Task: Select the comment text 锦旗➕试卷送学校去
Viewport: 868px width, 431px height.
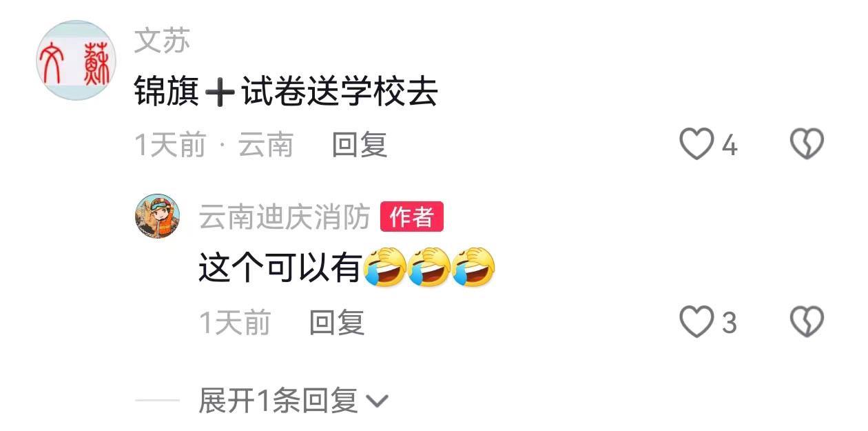Action: pos(287,92)
